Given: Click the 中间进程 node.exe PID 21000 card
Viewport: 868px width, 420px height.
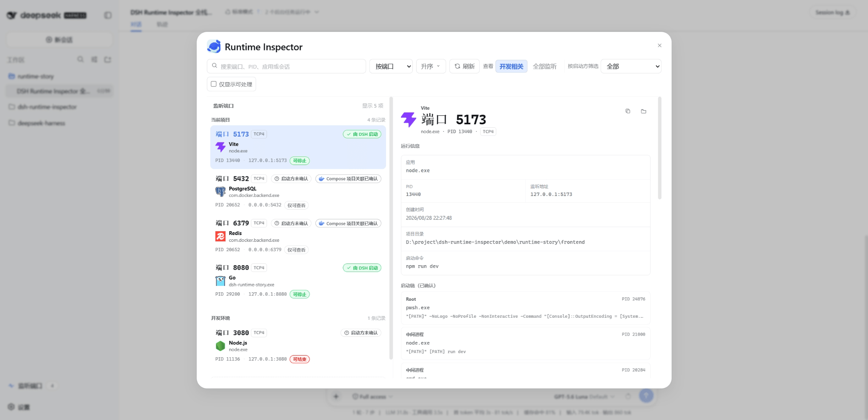Looking at the screenshot, I should click(526, 343).
